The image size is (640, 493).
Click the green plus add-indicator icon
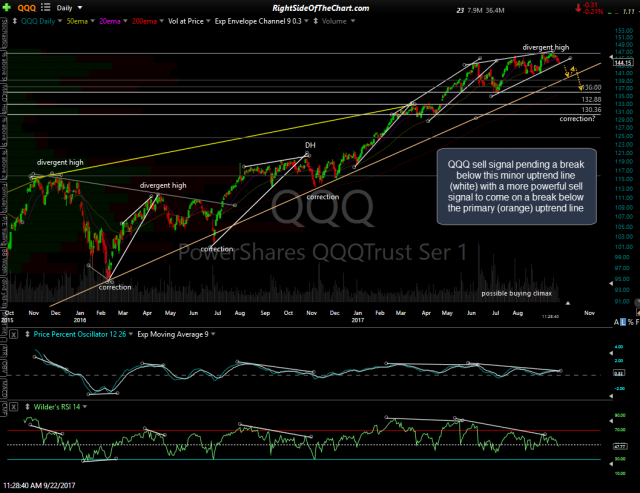click(7, 7)
